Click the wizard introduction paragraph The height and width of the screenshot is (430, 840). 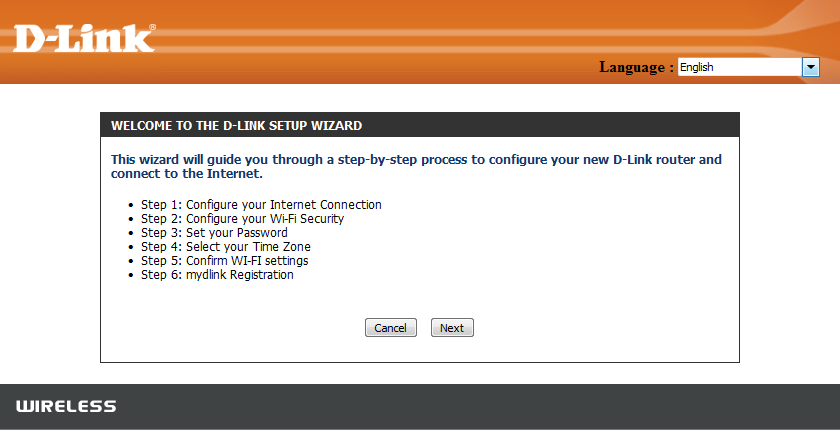pos(416,166)
